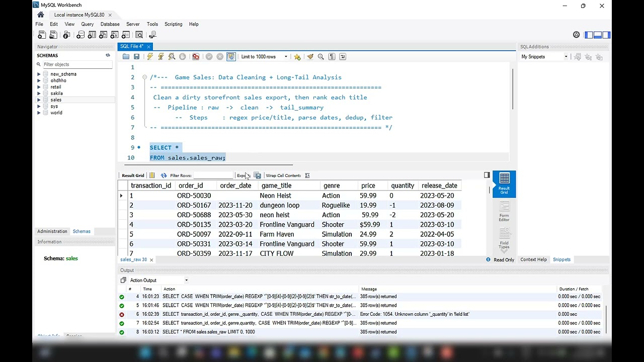This screenshot has height=362, width=644.
Task: Show the Field Types view
Action: [x=504, y=238]
